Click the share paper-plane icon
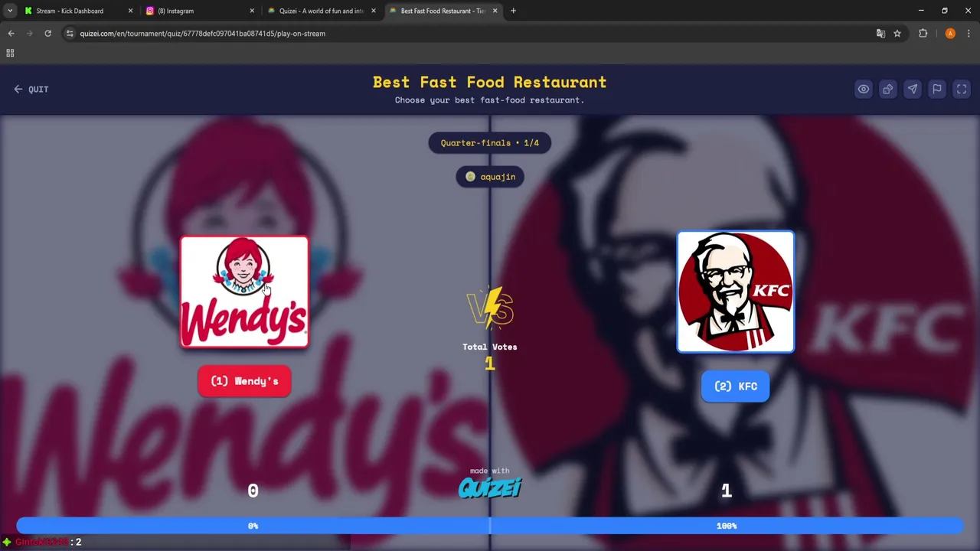Image resolution: width=980 pixels, height=551 pixels. click(912, 89)
